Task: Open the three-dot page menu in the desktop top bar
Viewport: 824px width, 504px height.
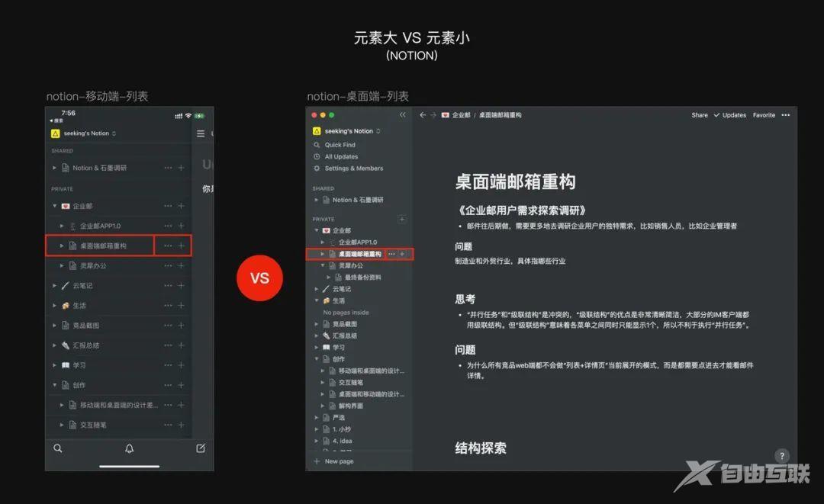Action: [786, 115]
